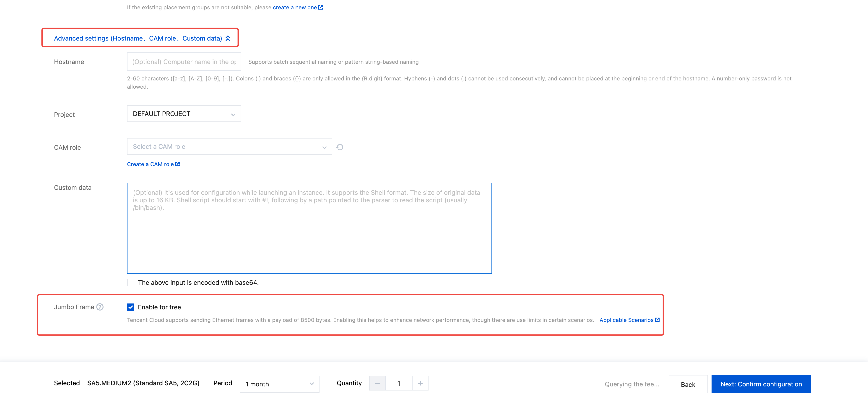Image resolution: width=868 pixels, height=406 pixels.
Task: Open the Applicable Scenarios link
Action: 626,320
